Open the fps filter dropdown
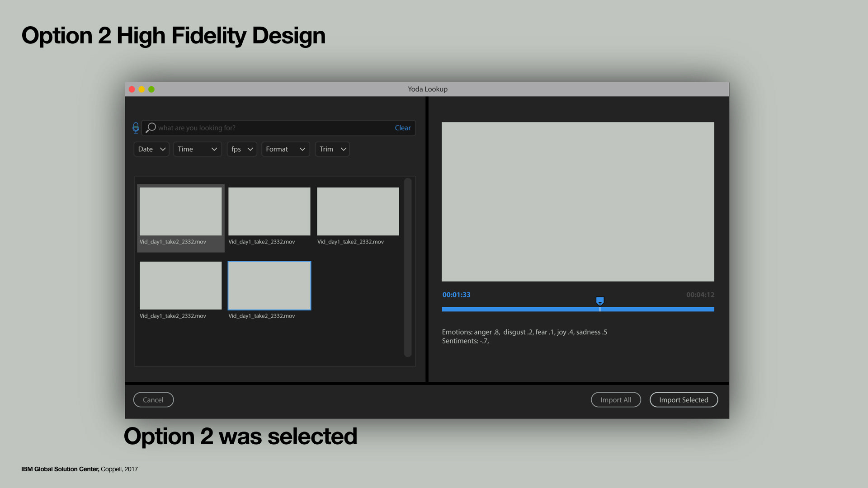Viewport: 868px width, 488px height. tap(242, 149)
